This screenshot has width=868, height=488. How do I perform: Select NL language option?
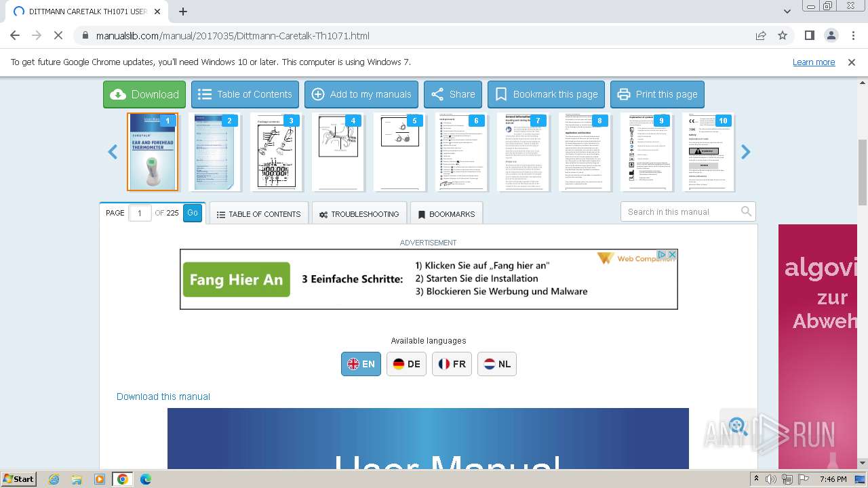point(497,364)
